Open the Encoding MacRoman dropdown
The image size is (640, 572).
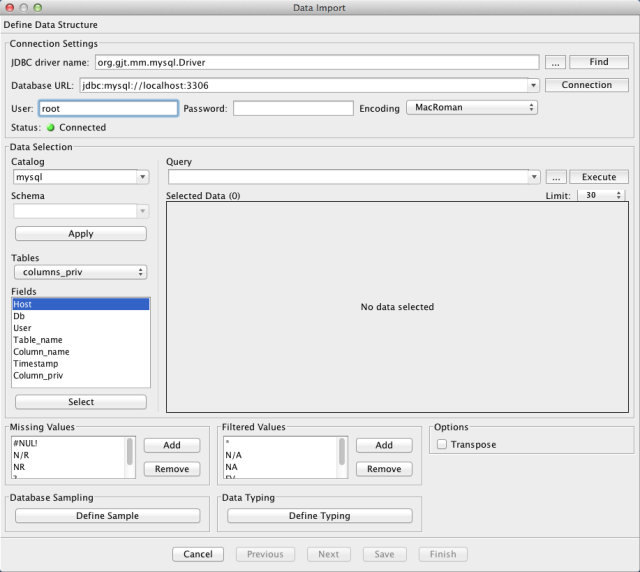click(472, 107)
